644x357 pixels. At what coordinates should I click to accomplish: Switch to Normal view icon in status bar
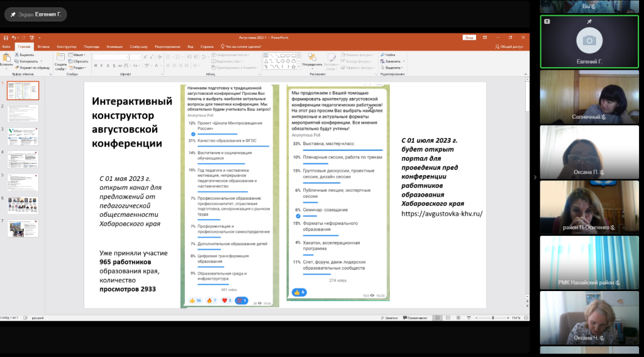(438, 318)
